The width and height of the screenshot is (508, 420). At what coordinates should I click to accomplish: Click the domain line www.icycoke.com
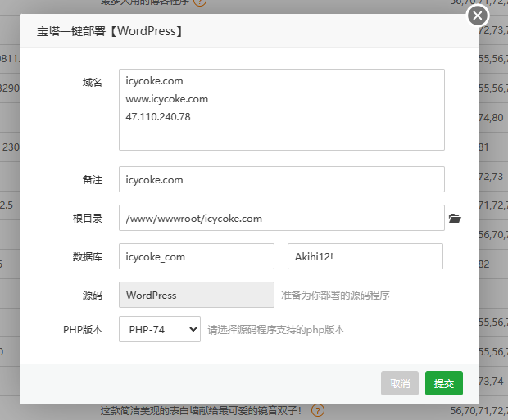click(167, 99)
